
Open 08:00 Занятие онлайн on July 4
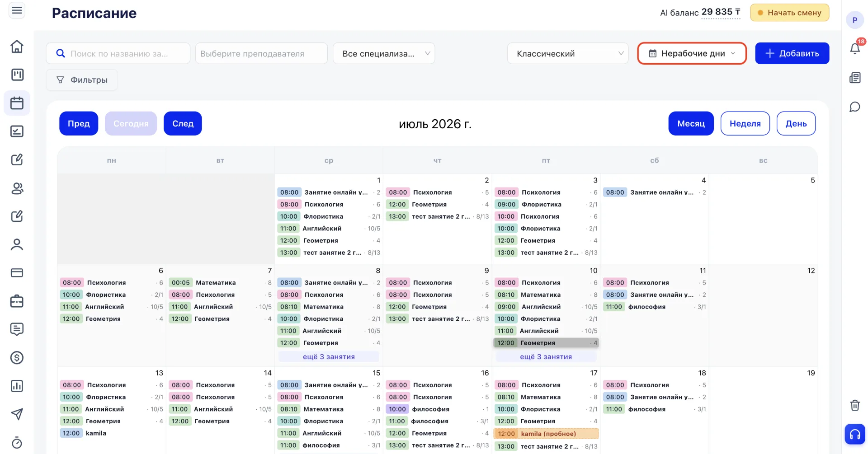pyautogui.click(x=655, y=192)
